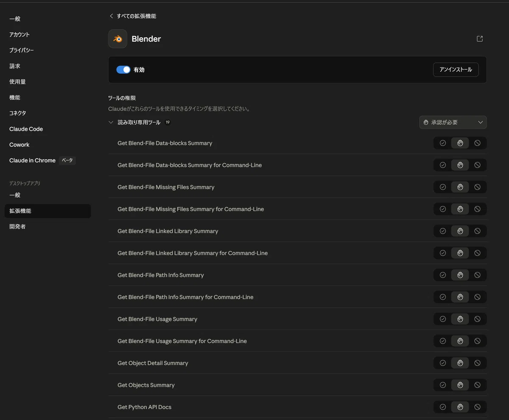Allow Get Blend-File Data-blocks Summary for Command-Line always

443,165
